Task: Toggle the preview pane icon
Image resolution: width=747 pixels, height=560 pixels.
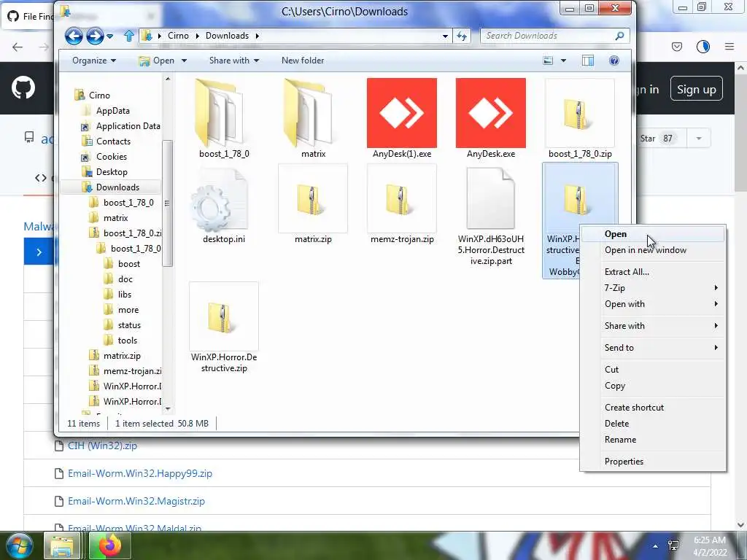Action: click(x=588, y=61)
